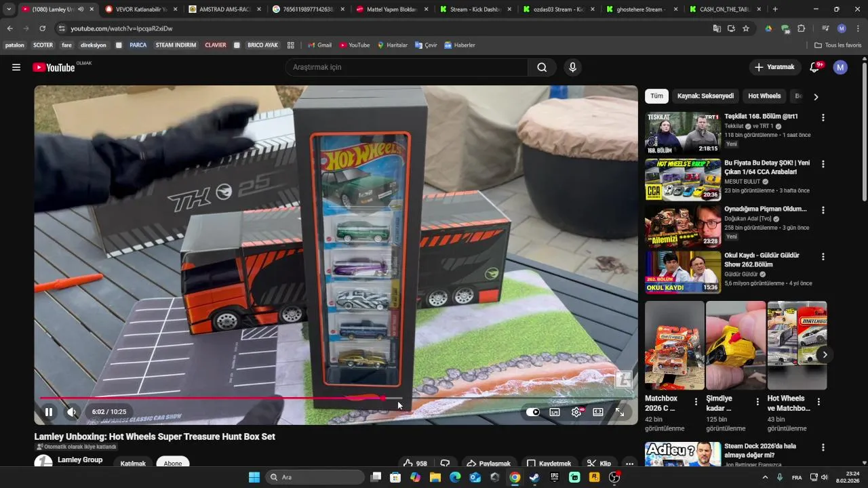This screenshot has width=868, height=488.
Task: Show more filter chips with arrow
Action: 816,97
